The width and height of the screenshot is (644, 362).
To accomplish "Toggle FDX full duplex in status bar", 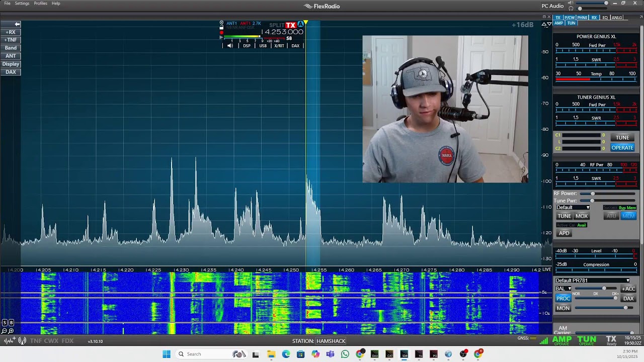I will tap(67, 341).
